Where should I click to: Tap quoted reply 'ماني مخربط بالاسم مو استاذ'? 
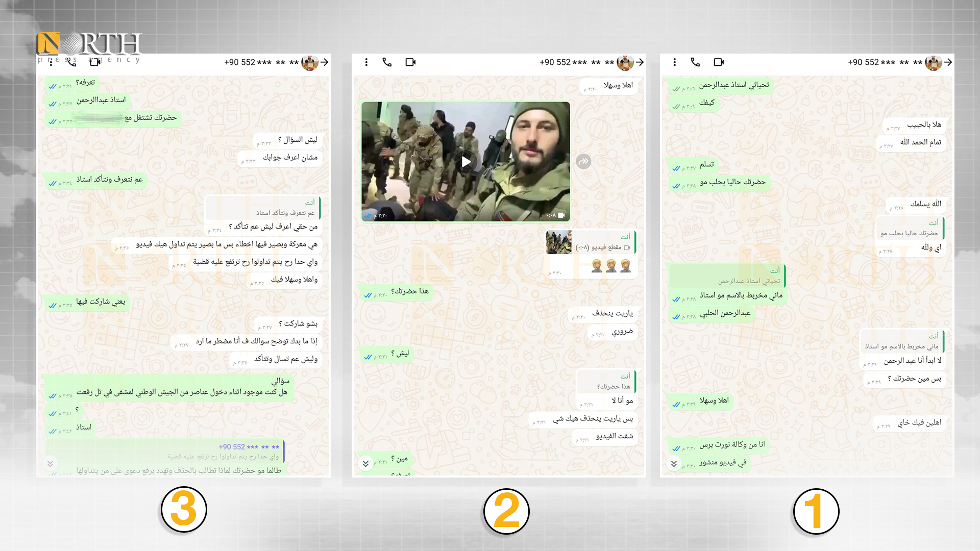(902, 341)
